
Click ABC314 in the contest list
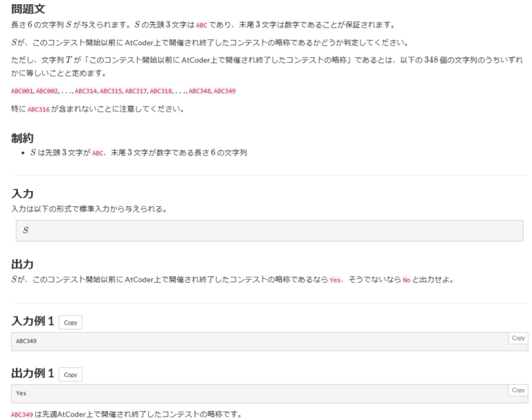tap(85, 91)
